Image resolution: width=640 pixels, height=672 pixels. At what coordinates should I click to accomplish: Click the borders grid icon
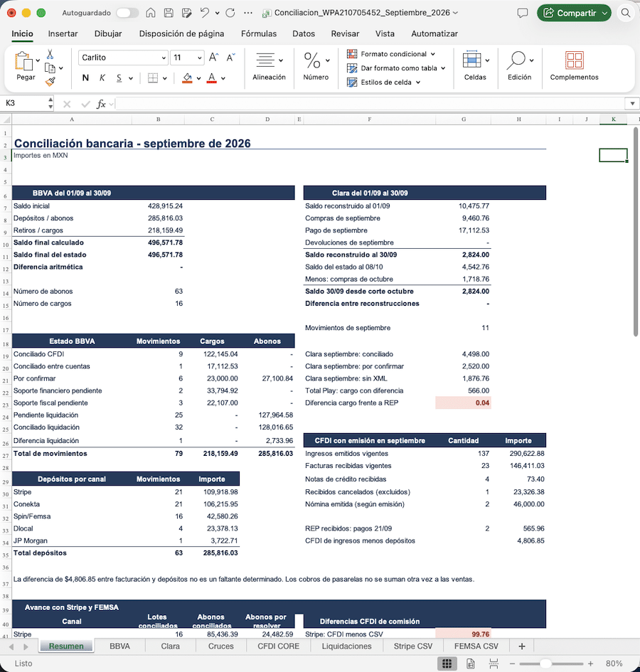click(x=153, y=78)
